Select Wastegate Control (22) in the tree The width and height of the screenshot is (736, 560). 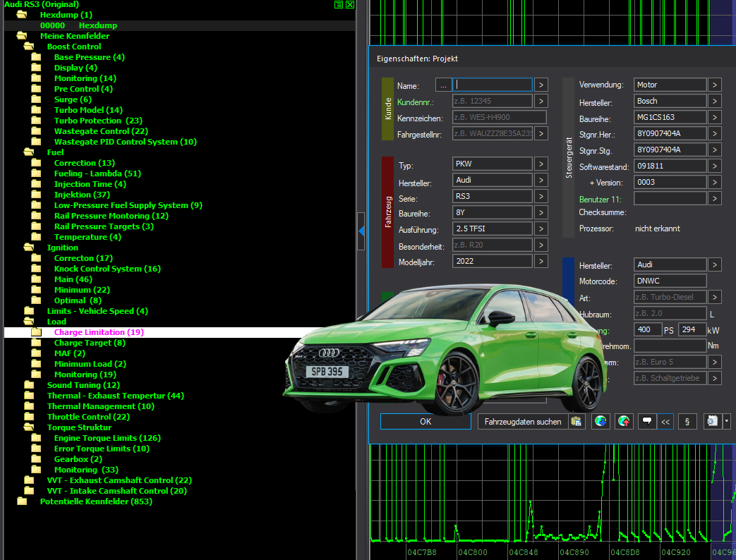(101, 131)
